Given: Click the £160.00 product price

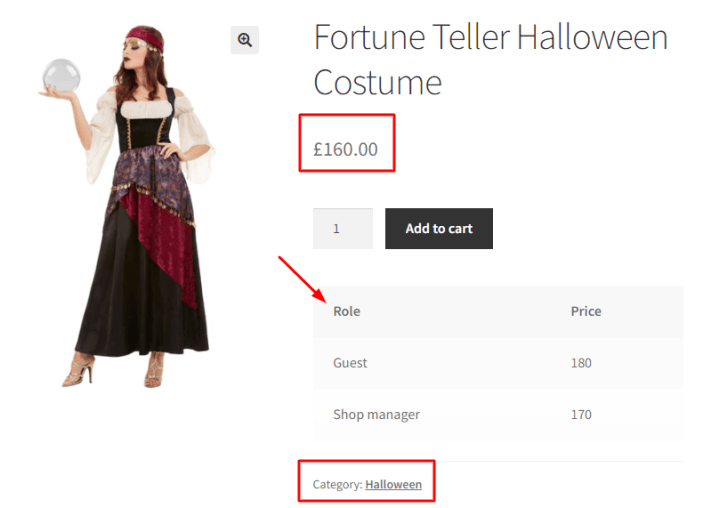Looking at the screenshot, I should pos(345,150).
